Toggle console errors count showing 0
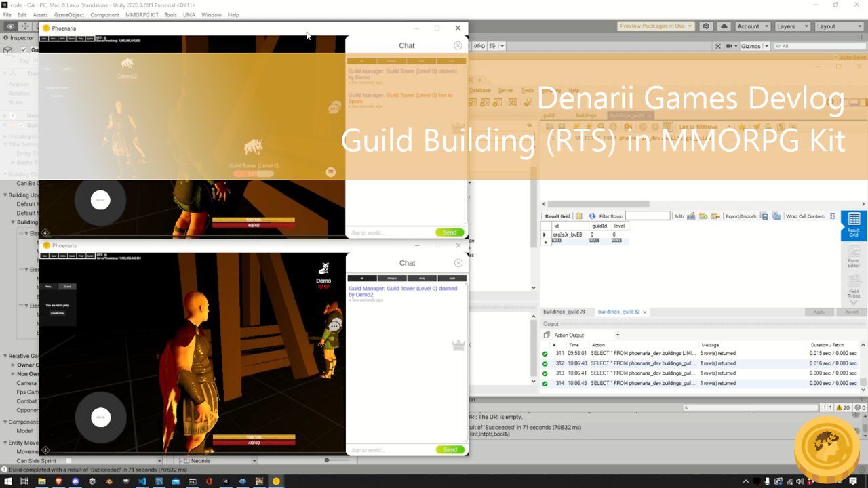 [x=860, y=408]
